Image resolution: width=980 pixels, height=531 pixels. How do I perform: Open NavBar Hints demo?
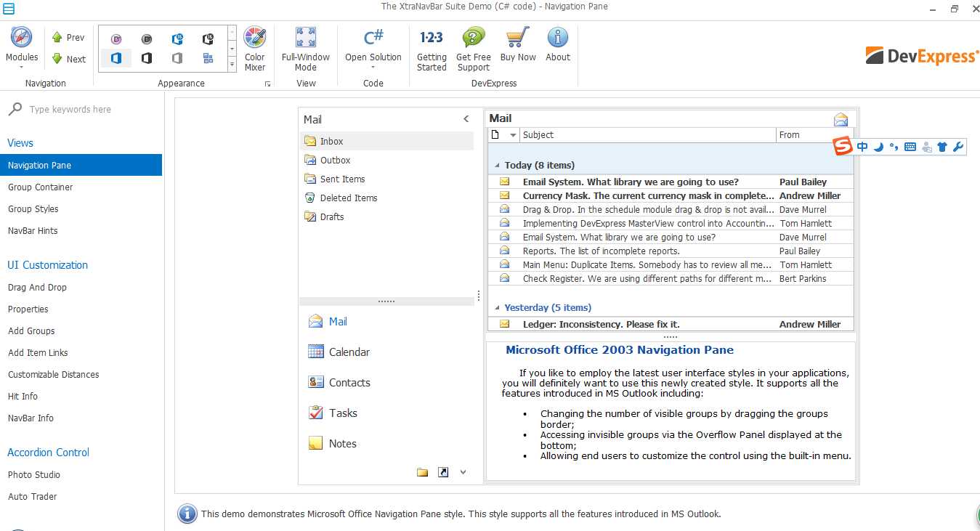click(33, 231)
